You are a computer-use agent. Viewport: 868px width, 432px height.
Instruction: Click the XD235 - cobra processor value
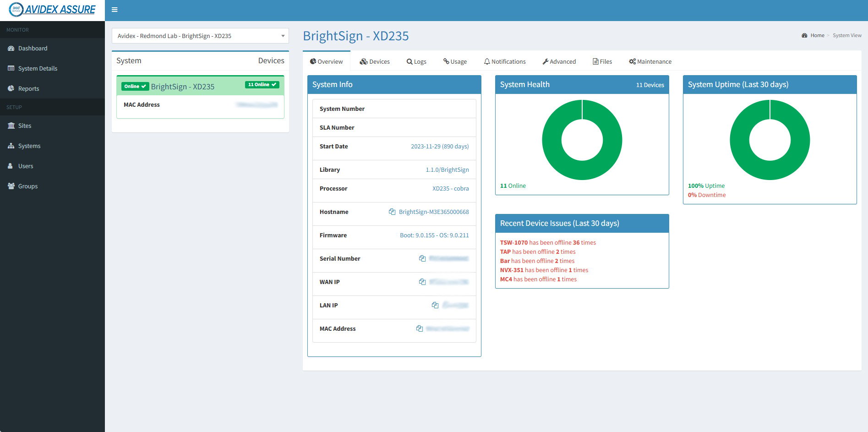(451, 188)
